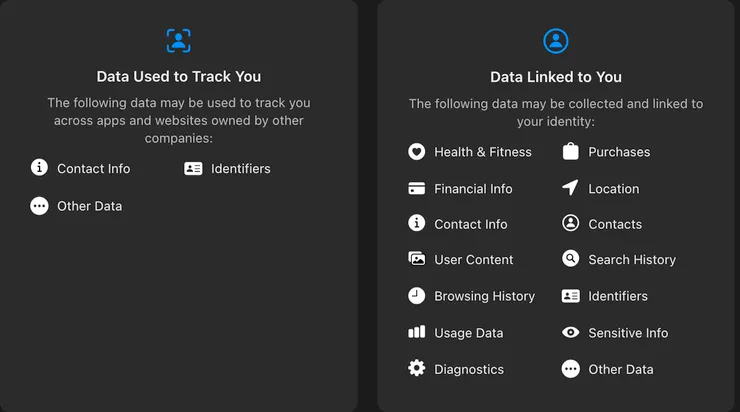
Task: Click the Sensitive Info eye icon
Action: coord(571,333)
